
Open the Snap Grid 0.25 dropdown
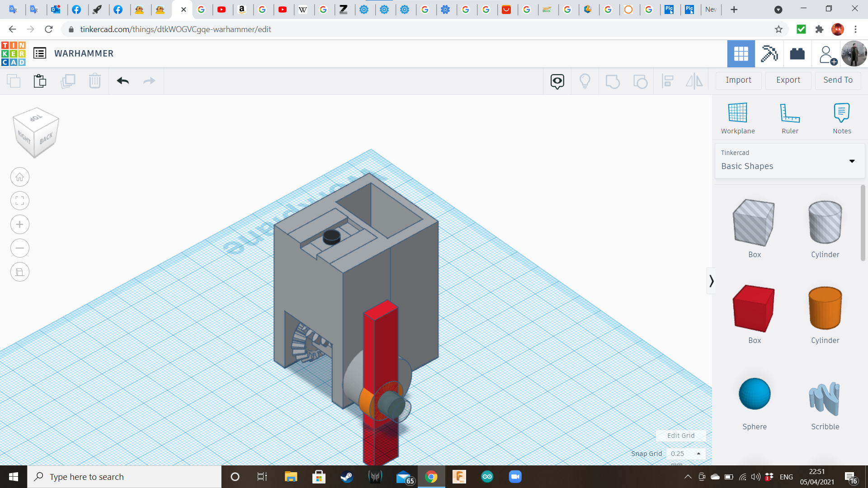685,453
